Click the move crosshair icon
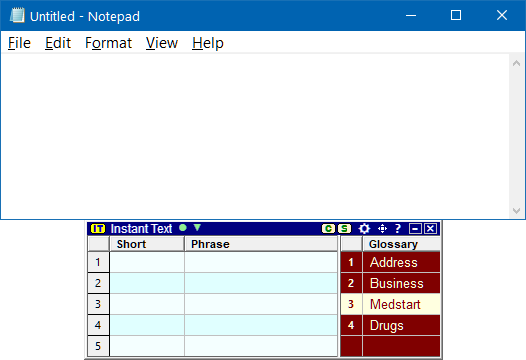The height and width of the screenshot is (360, 526). pos(382,229)
